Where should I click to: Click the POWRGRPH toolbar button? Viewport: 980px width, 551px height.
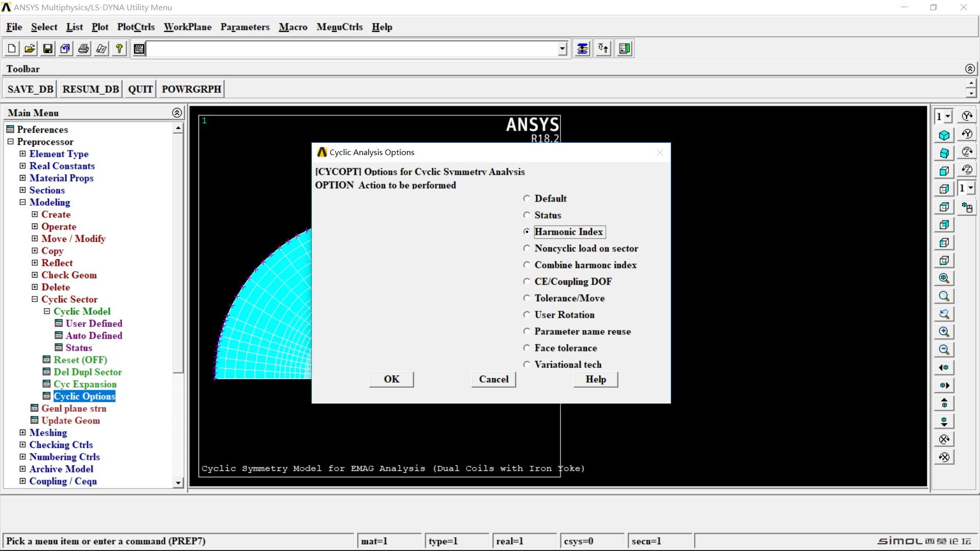pos(191,89)
